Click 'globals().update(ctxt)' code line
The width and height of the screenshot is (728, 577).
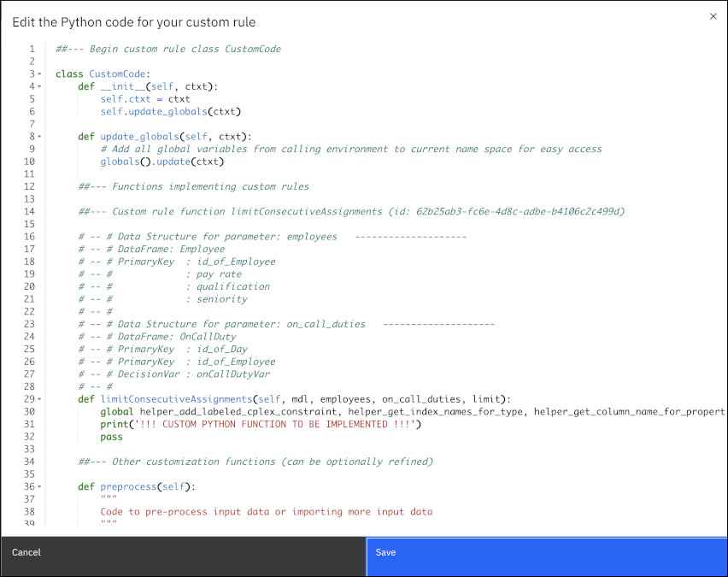point(162,162)
